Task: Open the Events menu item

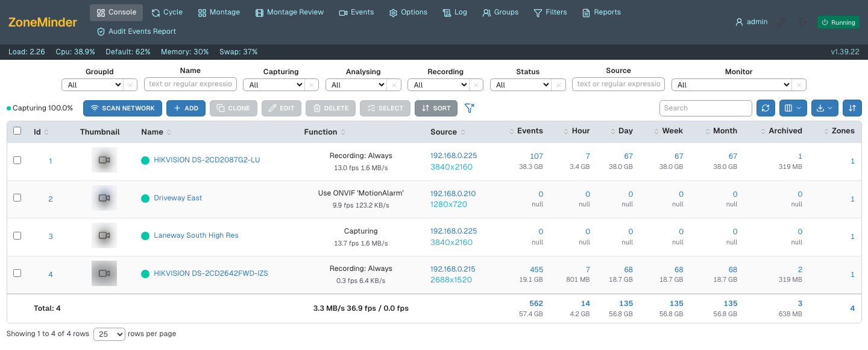Action: coord(356,12)
